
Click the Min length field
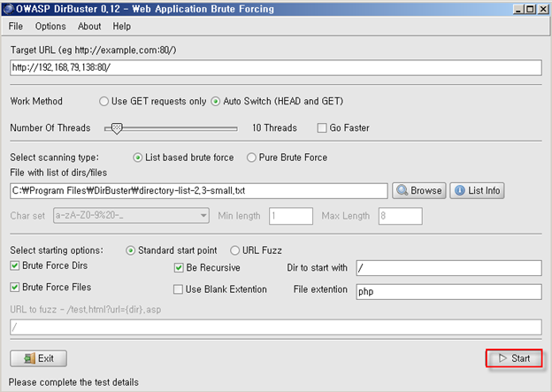click(x=291, y=216)
